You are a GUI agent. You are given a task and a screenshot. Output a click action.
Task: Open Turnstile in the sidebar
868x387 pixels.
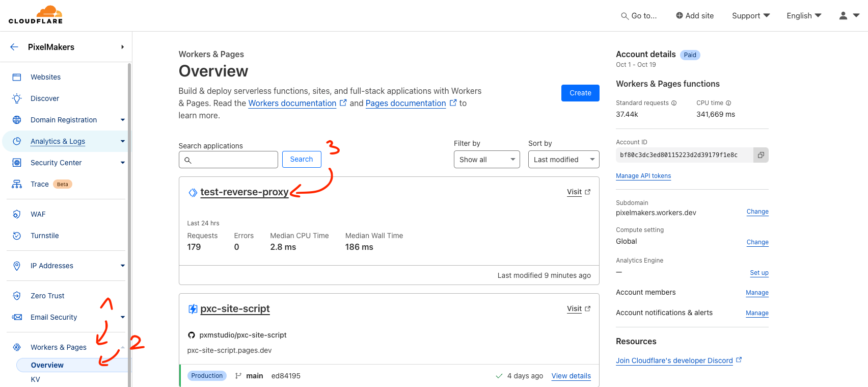click(45, 236)
